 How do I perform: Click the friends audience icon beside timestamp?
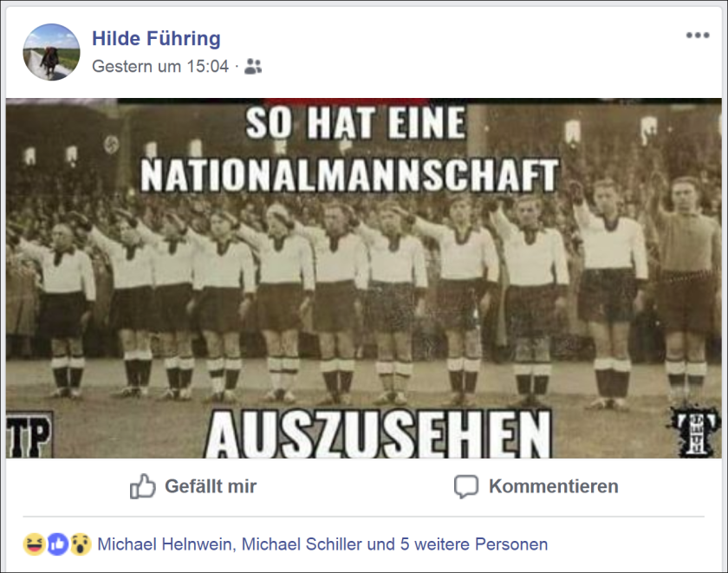click(x=253, y=67)
